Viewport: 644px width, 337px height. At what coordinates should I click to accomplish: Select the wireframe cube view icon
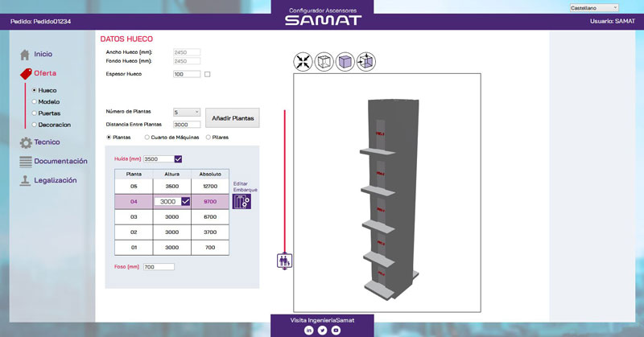[x=324, y=62]
